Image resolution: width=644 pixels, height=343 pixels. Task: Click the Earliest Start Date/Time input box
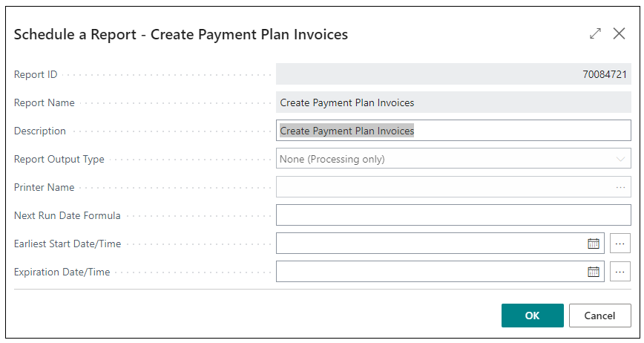pyautogui.click(x=440, y=244)
